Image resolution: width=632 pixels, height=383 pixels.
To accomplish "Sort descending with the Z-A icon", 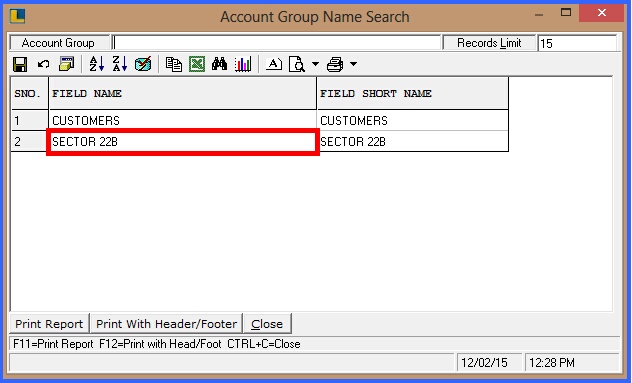I will (x=120, y=64).
